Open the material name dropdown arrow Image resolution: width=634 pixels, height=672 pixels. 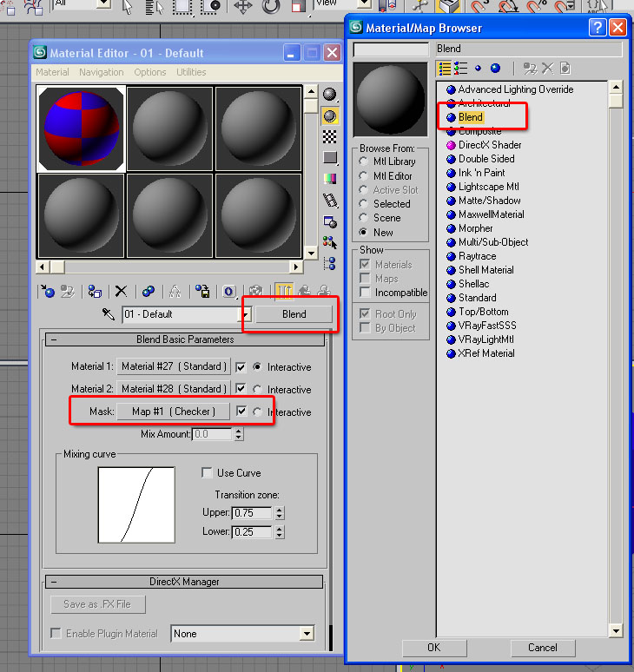[245, 314]
